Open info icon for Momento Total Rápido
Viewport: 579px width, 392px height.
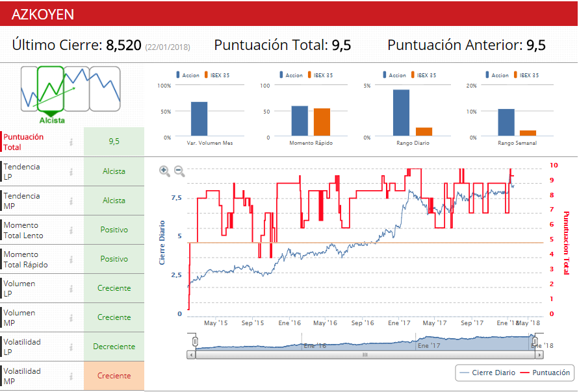coord(71,259)
